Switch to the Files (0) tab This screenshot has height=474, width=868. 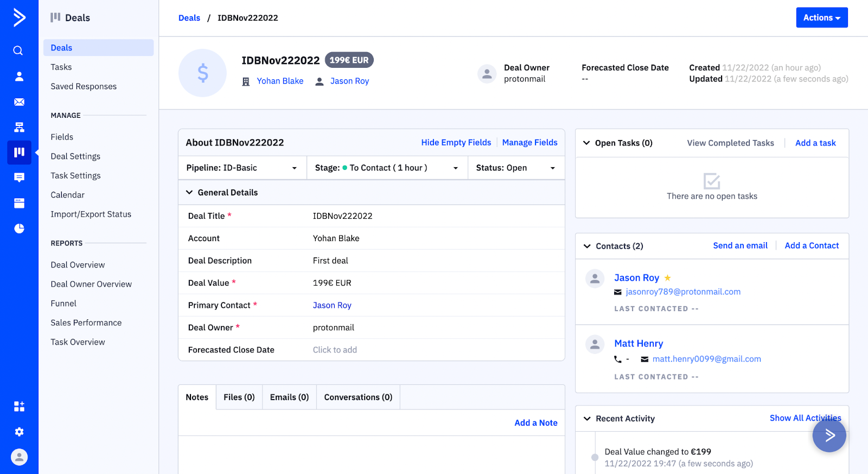tap(239, 397)
